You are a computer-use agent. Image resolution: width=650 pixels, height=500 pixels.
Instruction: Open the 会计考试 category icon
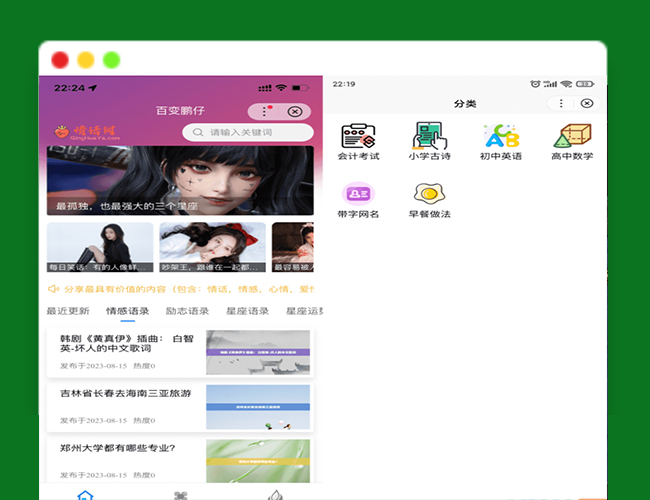click(358, 136)
